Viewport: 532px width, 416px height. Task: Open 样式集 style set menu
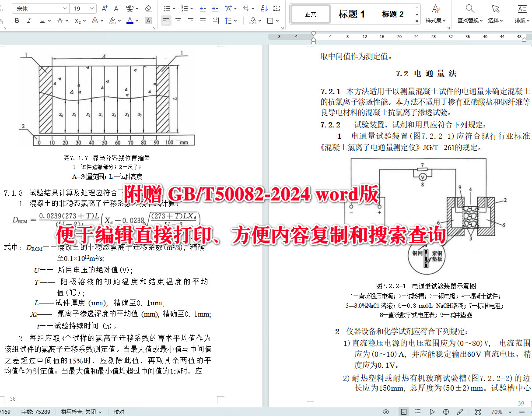pyautogui.click(x=436, y=14)
